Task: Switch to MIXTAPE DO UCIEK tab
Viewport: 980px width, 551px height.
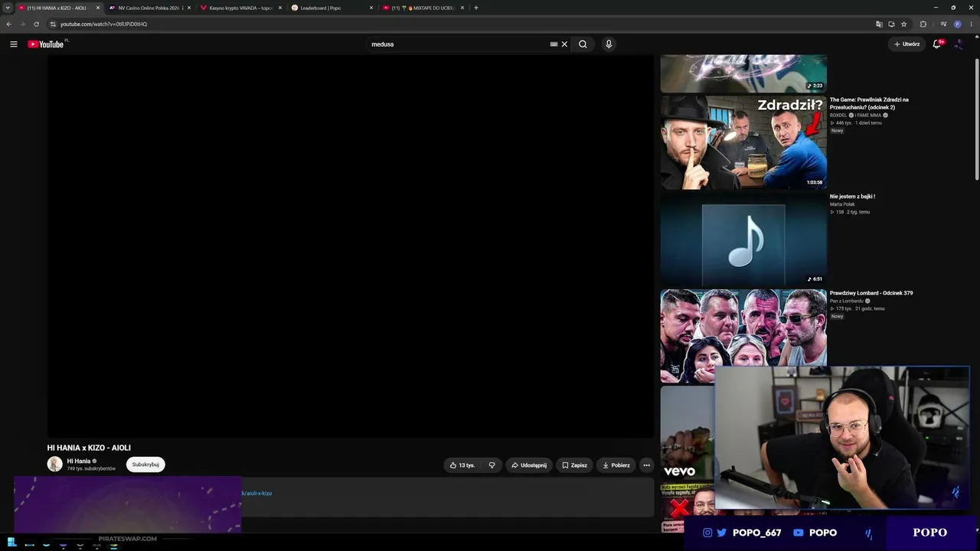Action: tap(423, 8)
